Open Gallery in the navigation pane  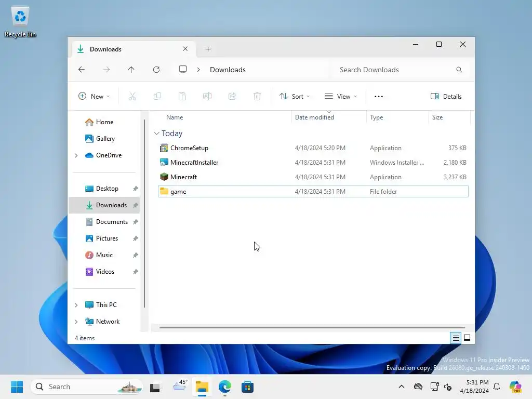pos(104,139)
